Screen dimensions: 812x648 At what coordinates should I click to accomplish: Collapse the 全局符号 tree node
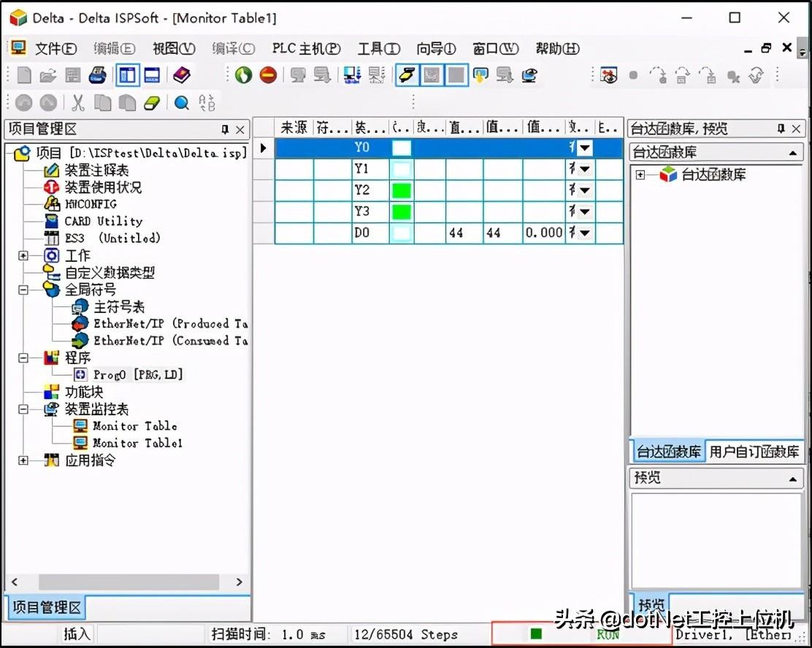[23, 290]
